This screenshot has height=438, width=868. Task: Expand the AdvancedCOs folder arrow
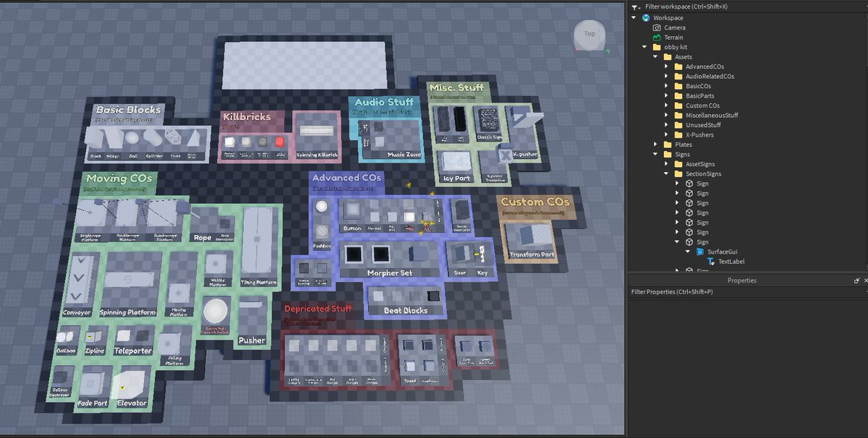(x=666, y=66)
